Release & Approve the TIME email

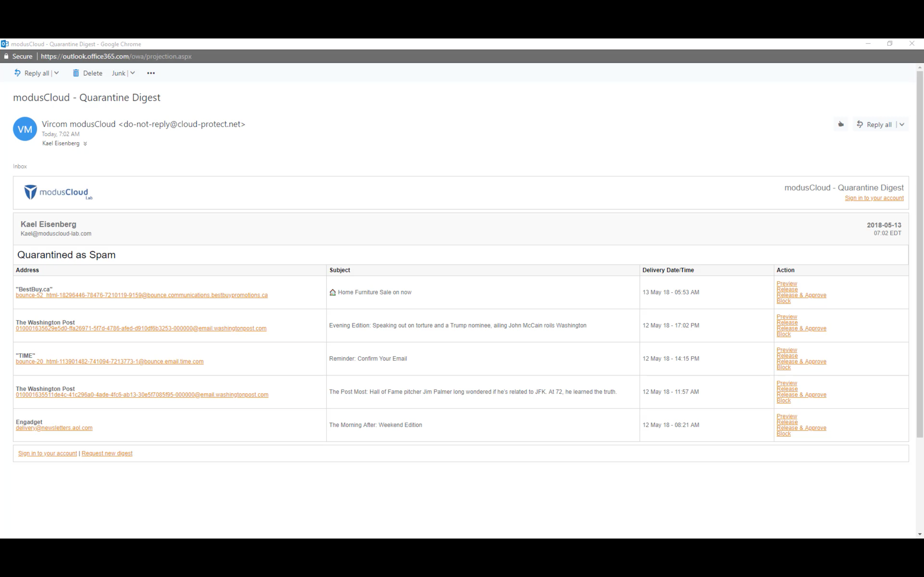[x=801, y=361]
